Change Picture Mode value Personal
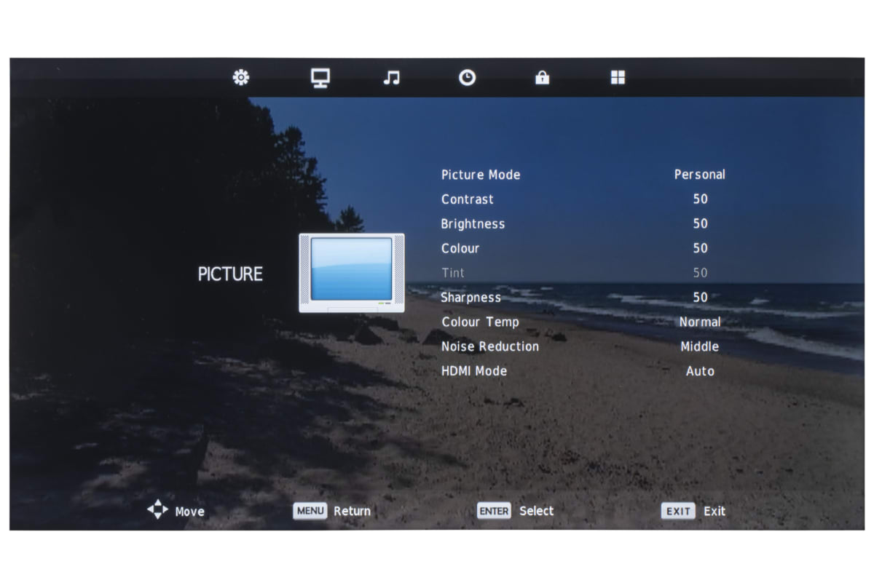 (699, 175)
